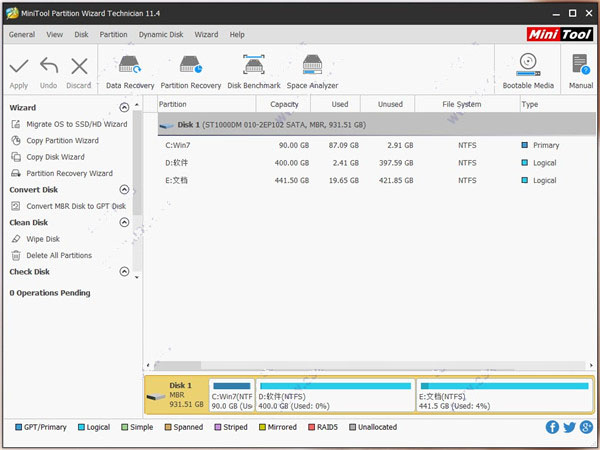The width and height of the screenshot is (600, 450).
Task: Open the Wizard menu
Action: click(206, 34)
